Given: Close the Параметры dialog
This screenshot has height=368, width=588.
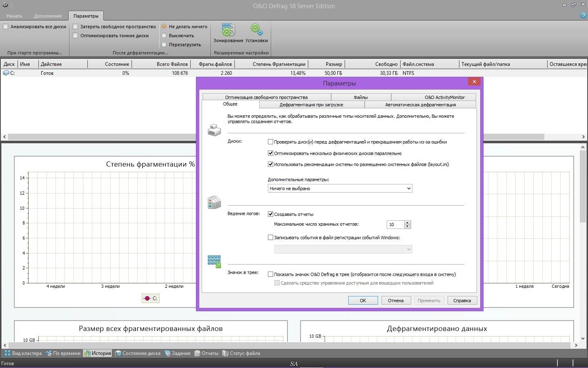Looking at the screenshot, I should pyautogui.click(x=474, y=82).
